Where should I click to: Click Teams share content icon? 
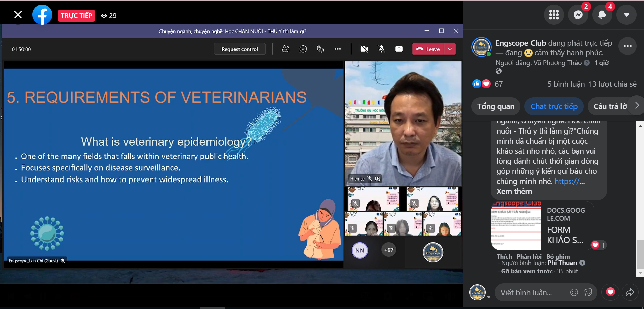pos(399,49)
